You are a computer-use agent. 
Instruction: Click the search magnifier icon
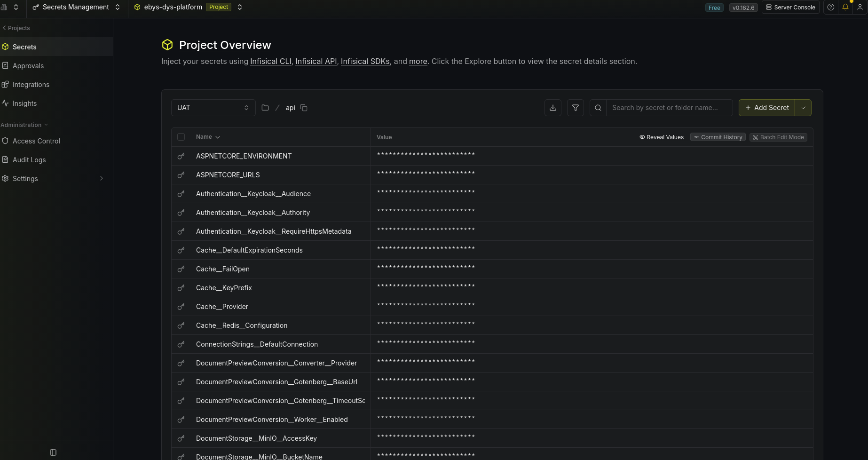598,108
